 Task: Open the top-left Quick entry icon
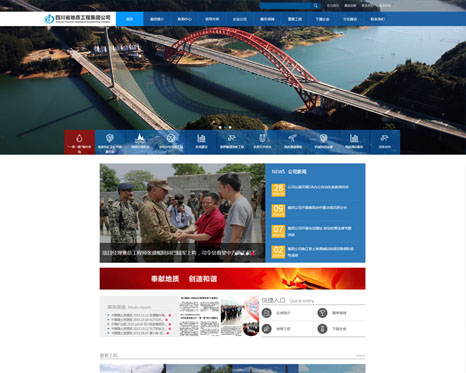point(266,313)
